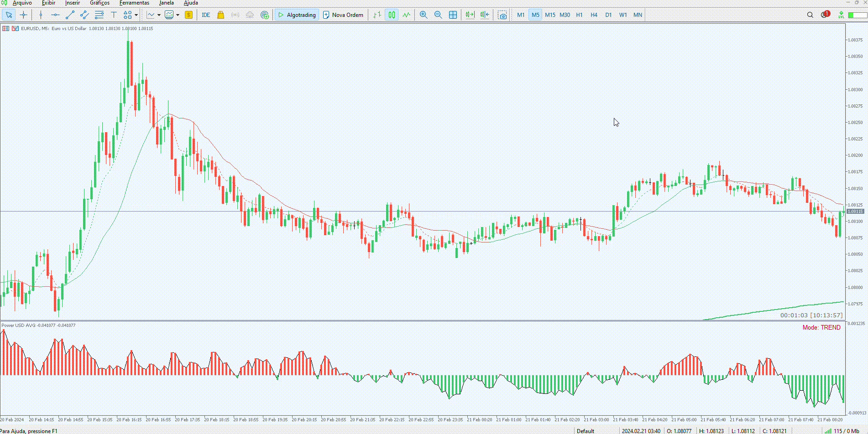This screenshot has height=434, width=868.
Task: Expand the indicators list dropdown arrow
Action: coord(159,15)
